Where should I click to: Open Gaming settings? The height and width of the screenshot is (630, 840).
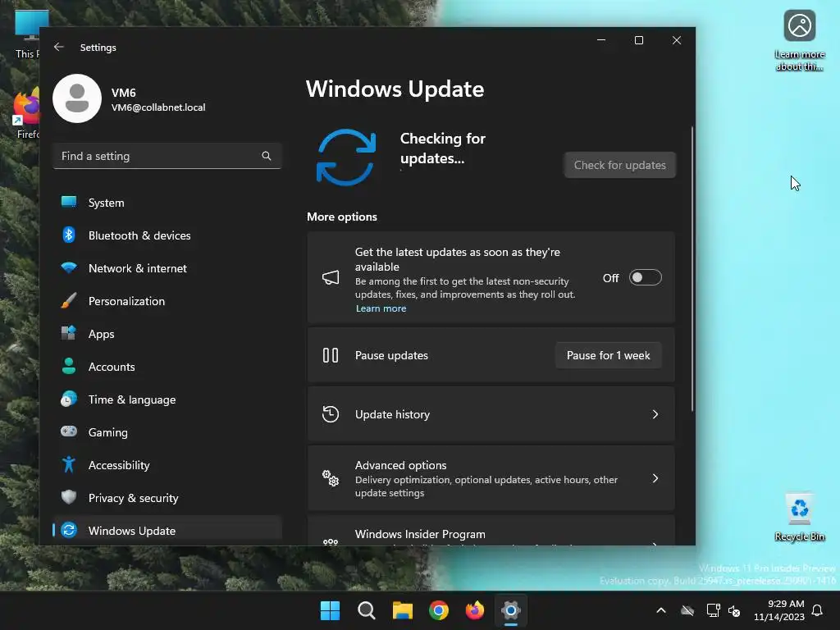[167, 431]
